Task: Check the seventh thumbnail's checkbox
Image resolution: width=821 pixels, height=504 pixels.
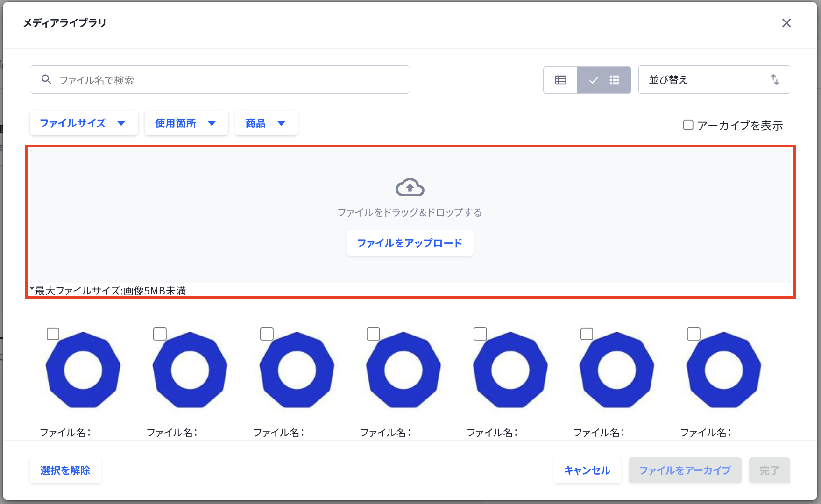Action: pyautogui.click(x=694, y=334)
